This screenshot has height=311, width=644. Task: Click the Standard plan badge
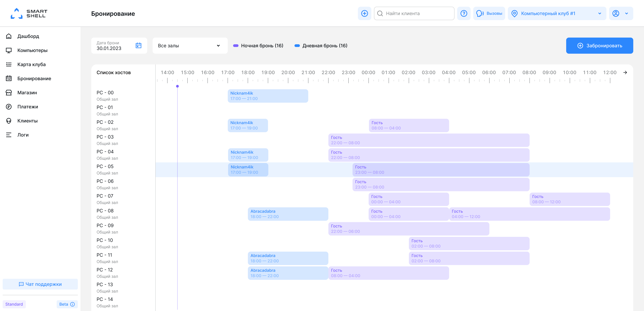coord(14,304)
